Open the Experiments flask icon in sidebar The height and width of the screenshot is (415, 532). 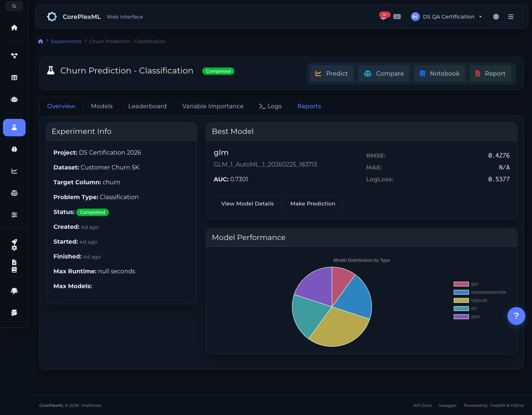tap(14, 128)
